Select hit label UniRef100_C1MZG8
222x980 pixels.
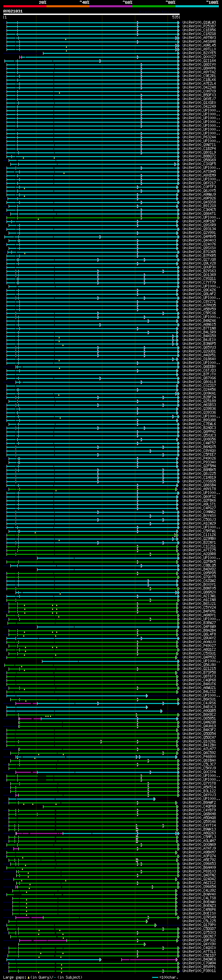pos(199,34)
